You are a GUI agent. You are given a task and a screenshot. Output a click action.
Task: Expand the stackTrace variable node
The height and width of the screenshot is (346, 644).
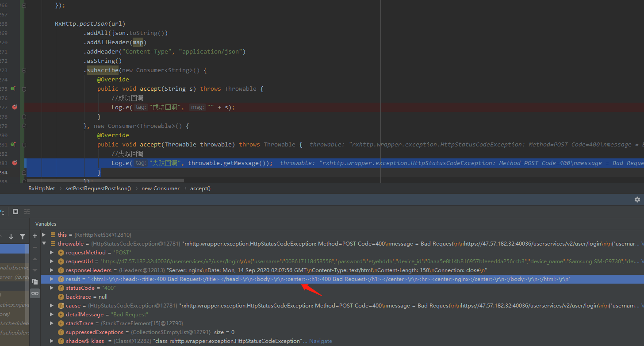52,323
